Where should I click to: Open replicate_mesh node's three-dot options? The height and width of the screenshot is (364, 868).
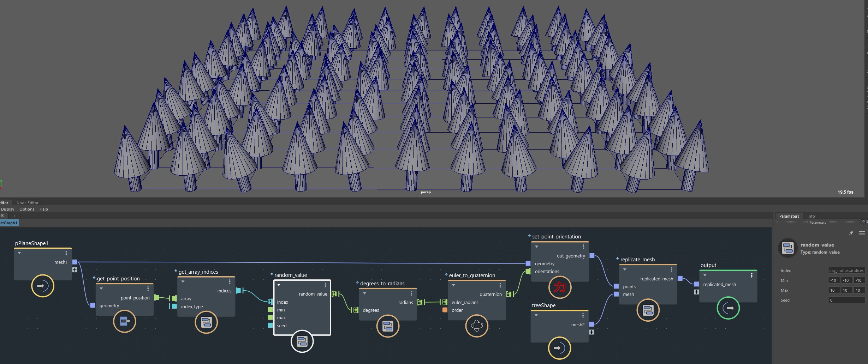(671, 269)
